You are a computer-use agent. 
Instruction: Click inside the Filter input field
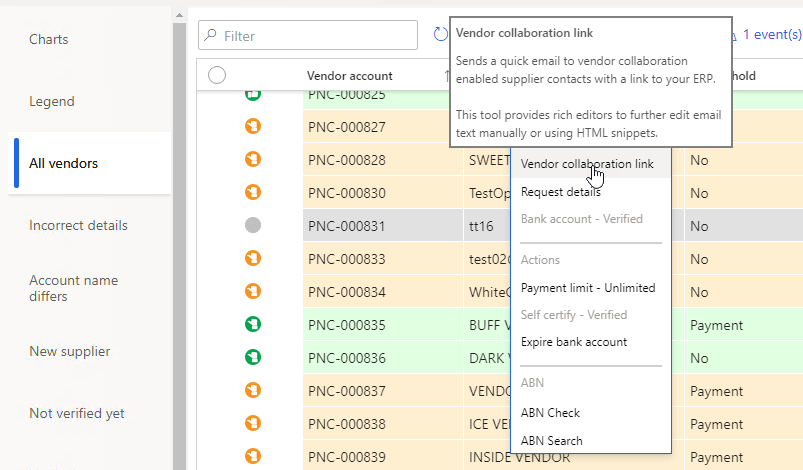pyautogui.click(x=308, y=35)
